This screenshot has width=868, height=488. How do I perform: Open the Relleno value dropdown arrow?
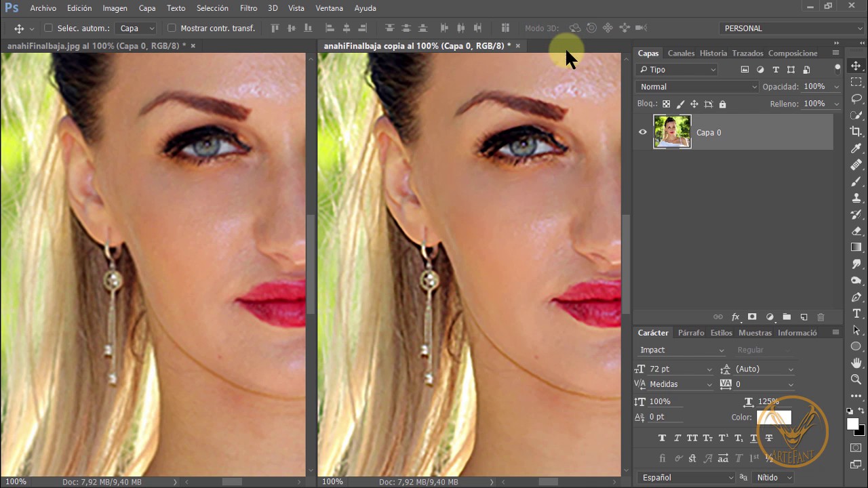tap(836, 104)
